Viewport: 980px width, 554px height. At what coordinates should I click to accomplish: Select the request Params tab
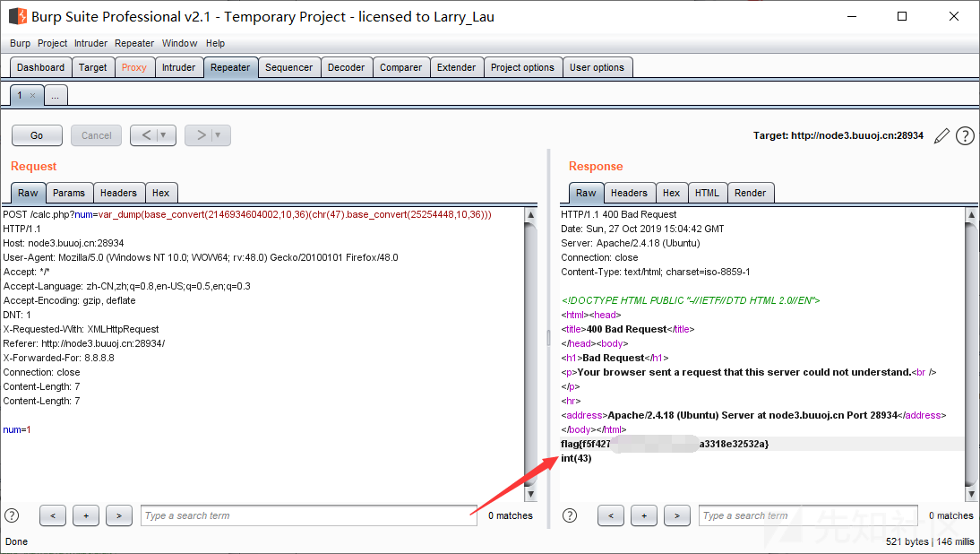pos(69,194)
